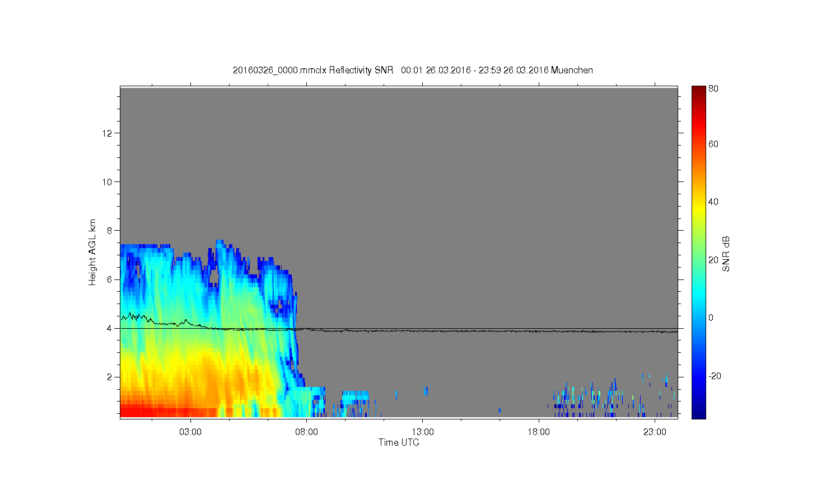The image size is (840, 504).
Task: Click the height axis label 12
Action: point(108,133)
